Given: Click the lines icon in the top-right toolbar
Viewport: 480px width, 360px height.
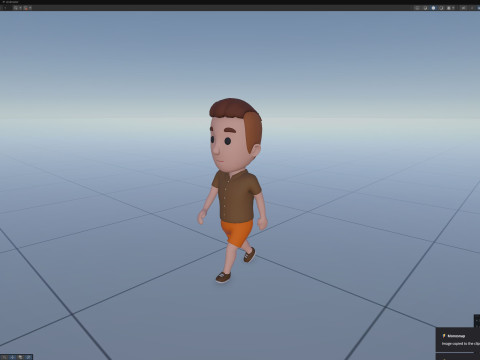Looking at the screenshot, I should coord(417,8).
